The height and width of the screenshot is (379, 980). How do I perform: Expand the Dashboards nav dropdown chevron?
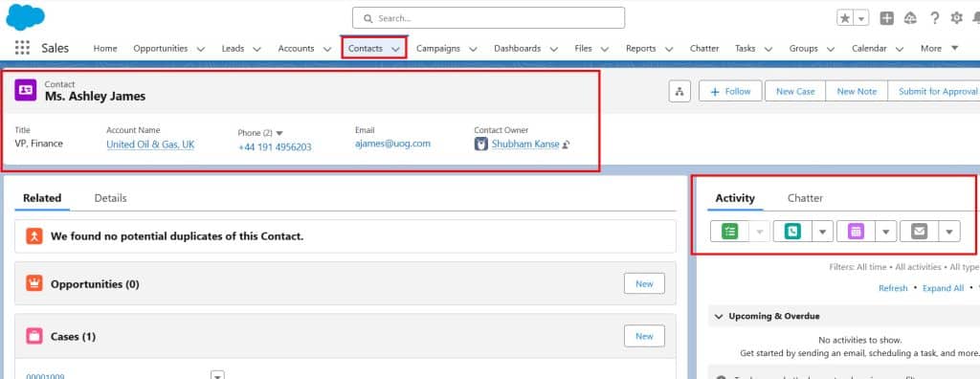coord(554,49)
